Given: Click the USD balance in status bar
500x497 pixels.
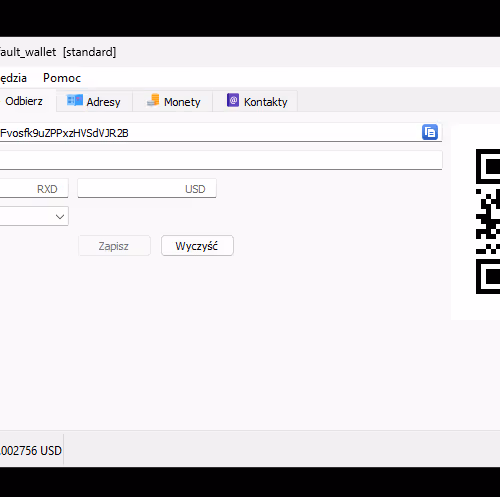Looking at the screenshot, I should [31, 451].
